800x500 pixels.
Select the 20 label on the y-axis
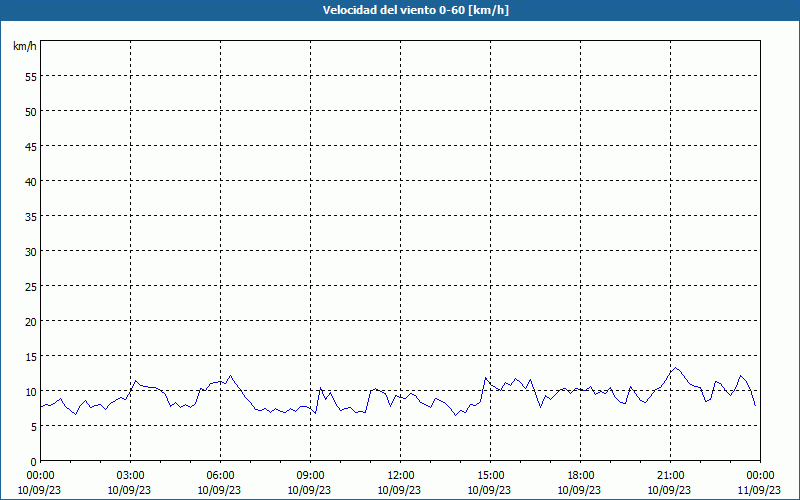pyautogui.click(x=30, y=321)
